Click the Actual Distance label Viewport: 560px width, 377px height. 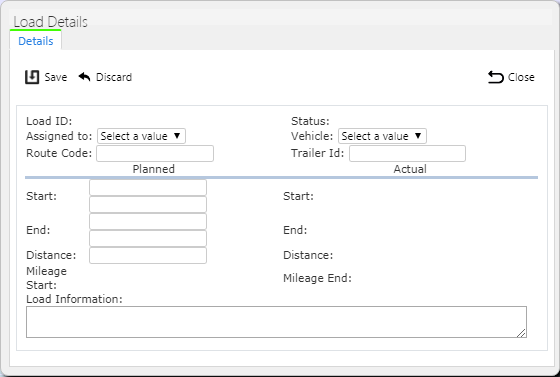coord(308,255)
